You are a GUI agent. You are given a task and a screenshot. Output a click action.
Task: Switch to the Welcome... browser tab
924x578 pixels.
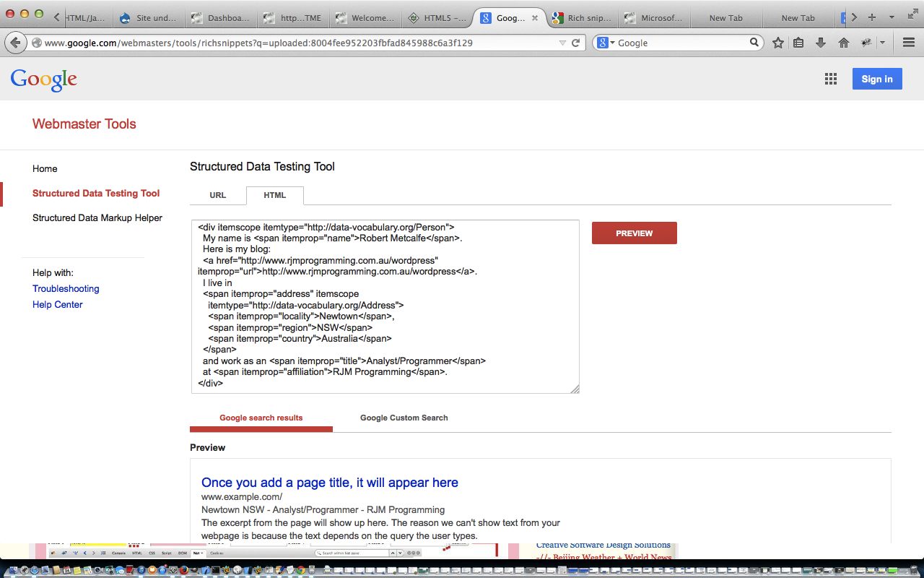(x=365, y=18)
